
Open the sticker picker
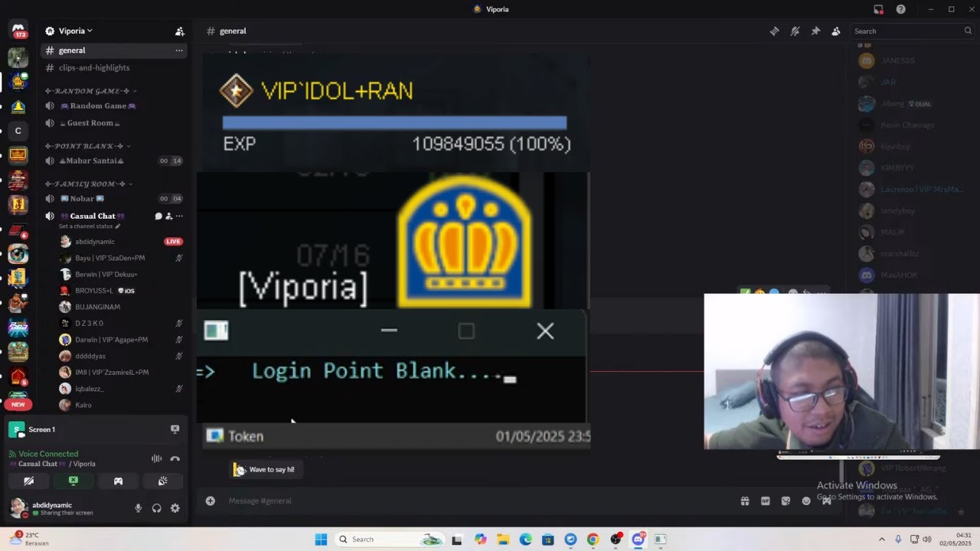[x=786, y=500]
